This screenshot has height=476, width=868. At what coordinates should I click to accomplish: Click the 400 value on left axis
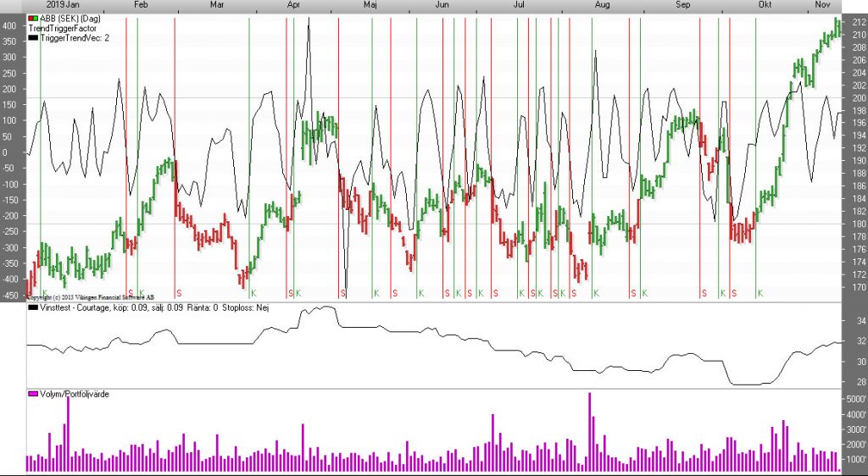click(9, 26)
